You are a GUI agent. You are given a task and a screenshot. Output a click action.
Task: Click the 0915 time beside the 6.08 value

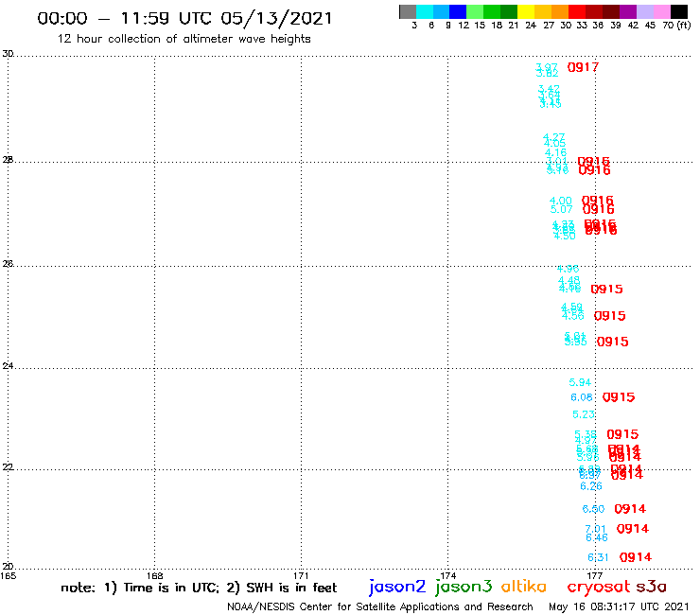(619, 397)
